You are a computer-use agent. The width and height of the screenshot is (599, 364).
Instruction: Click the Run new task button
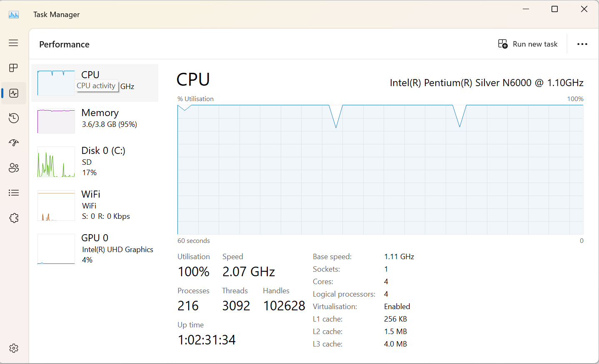(x=528, y=44)
